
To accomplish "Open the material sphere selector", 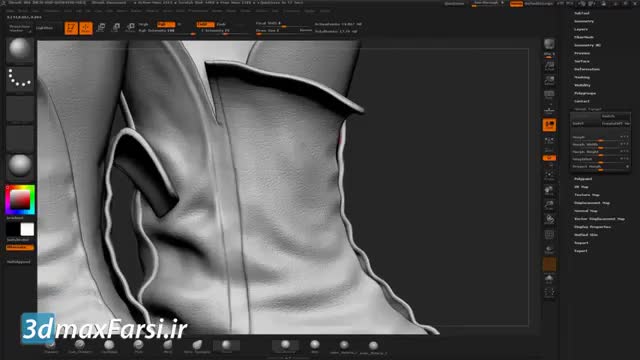I will pos(20,167).
